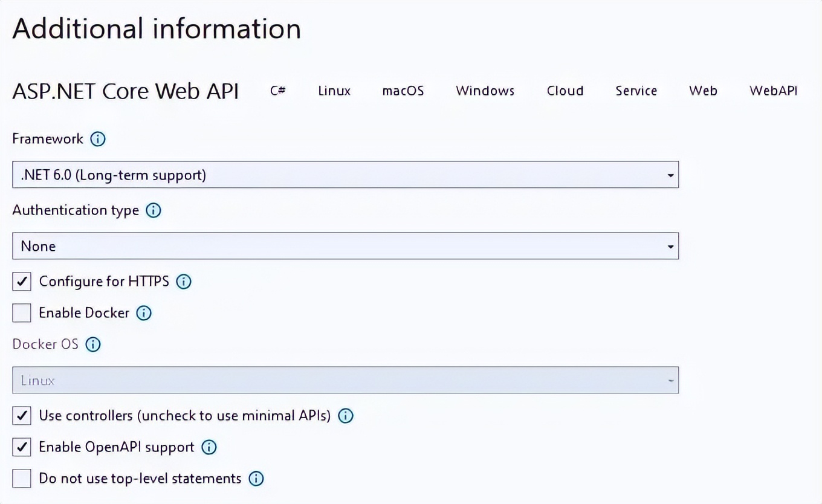Click the Docker OS dropdown
822x504 pixels.
coord(670,380)
